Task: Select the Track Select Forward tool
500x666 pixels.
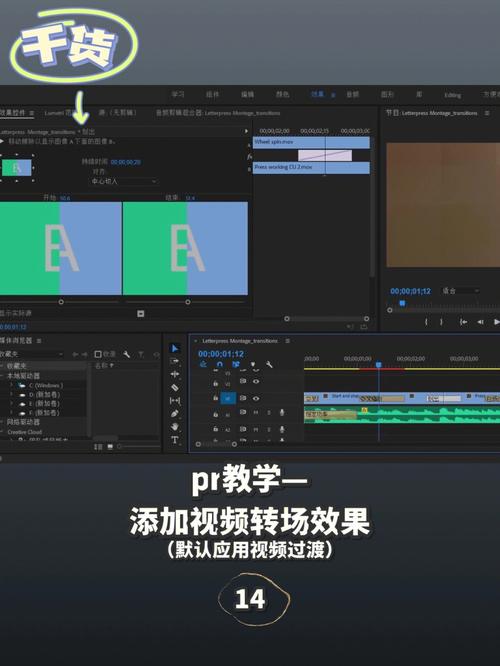Action: click(x=175, y=361)
